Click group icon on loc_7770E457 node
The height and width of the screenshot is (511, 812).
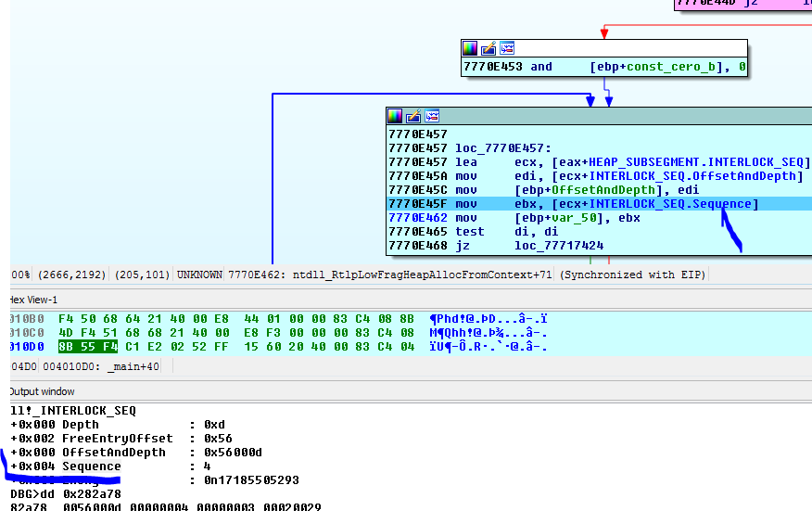point(431,116)
